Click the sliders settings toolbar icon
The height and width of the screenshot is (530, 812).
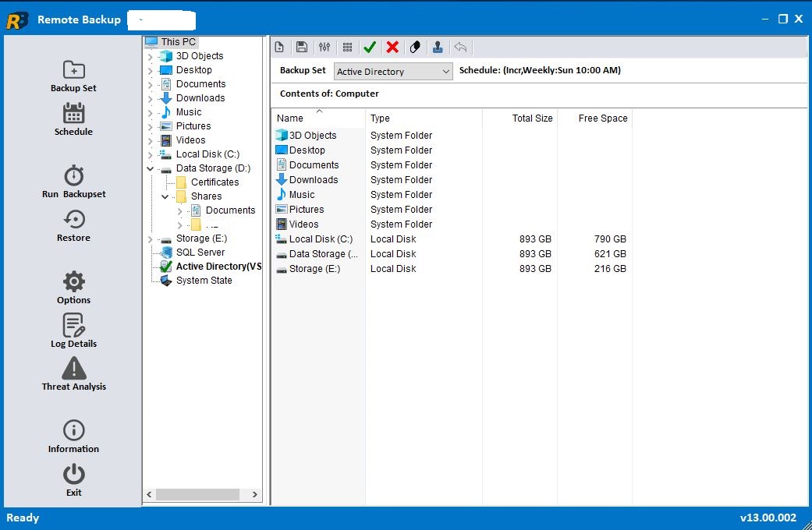tap(324, 47)
